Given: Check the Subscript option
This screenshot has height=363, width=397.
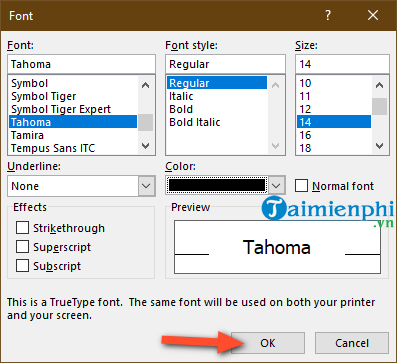Looking at the screenshot, I should [x=22, y=266].
